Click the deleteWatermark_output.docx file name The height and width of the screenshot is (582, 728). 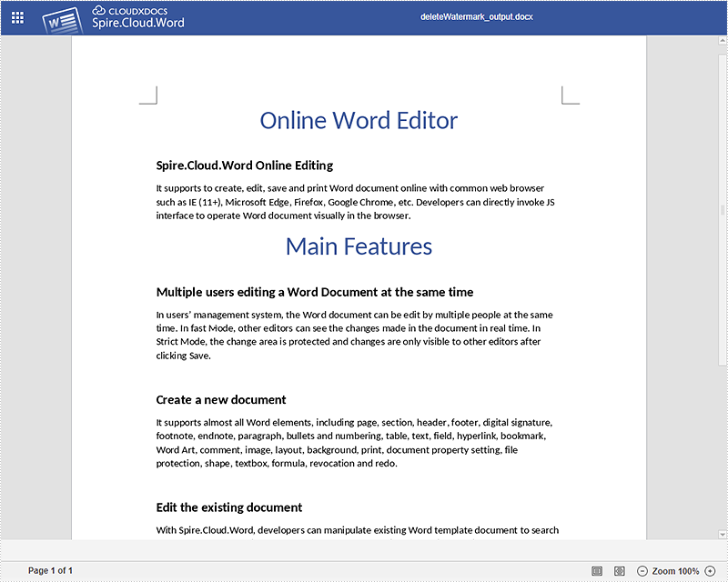(x=477, y=17)
